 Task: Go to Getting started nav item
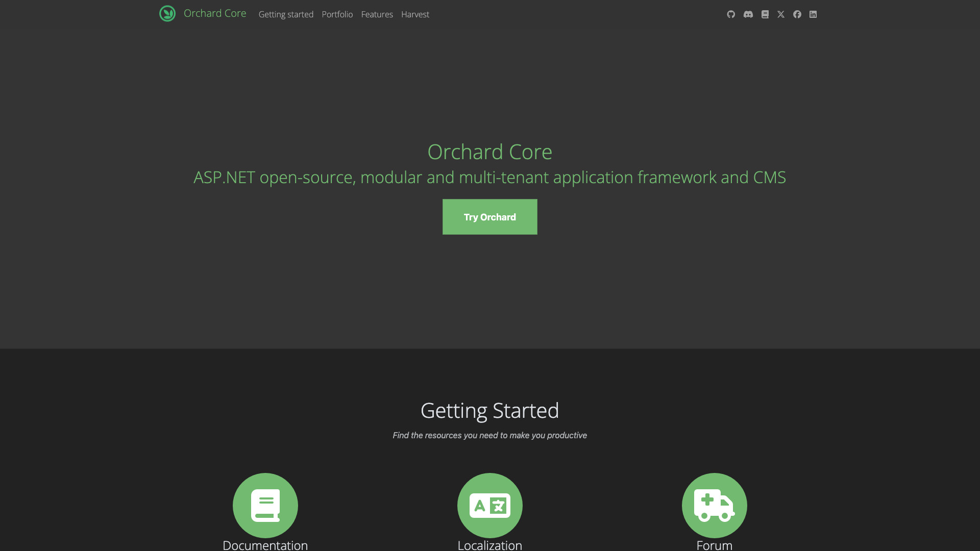[286, 14]
